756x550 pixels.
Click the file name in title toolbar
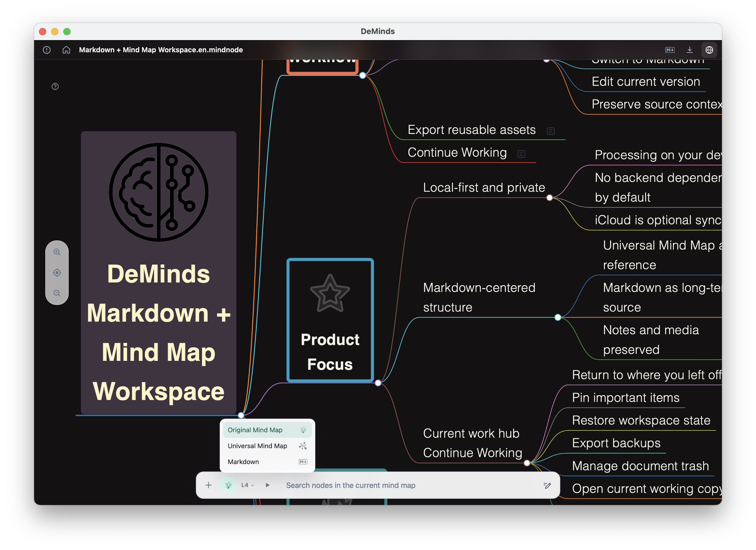click(161, 50)
